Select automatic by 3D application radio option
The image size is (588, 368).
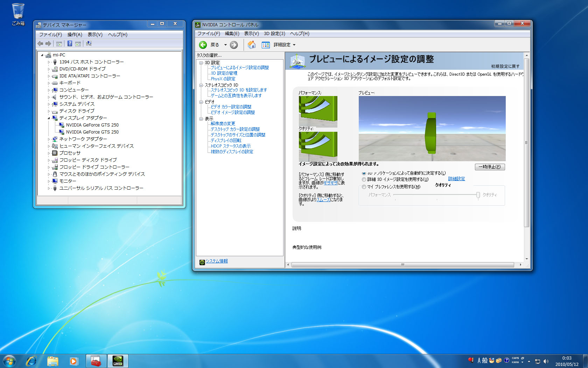pos(364,173)
